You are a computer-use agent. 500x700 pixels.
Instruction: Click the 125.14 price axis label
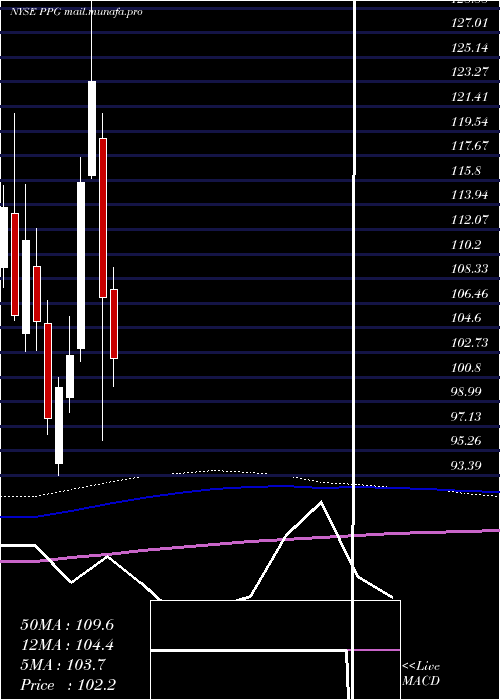[470, 47]
